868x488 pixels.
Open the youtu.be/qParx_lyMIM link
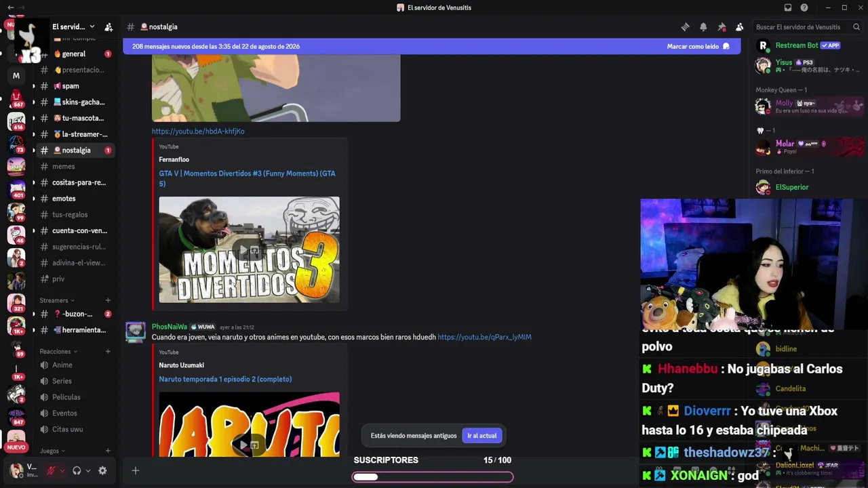(484, 337)
